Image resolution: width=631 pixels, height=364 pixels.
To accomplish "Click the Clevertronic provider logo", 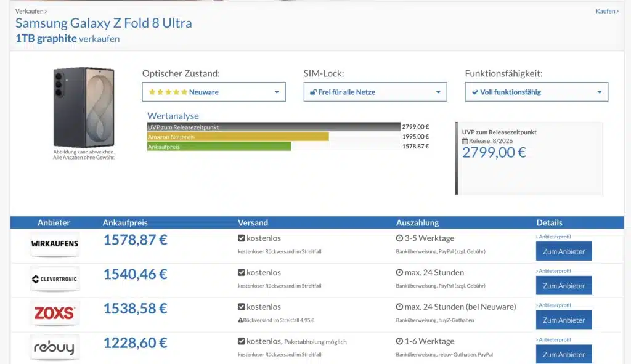I will click(55, 279).
